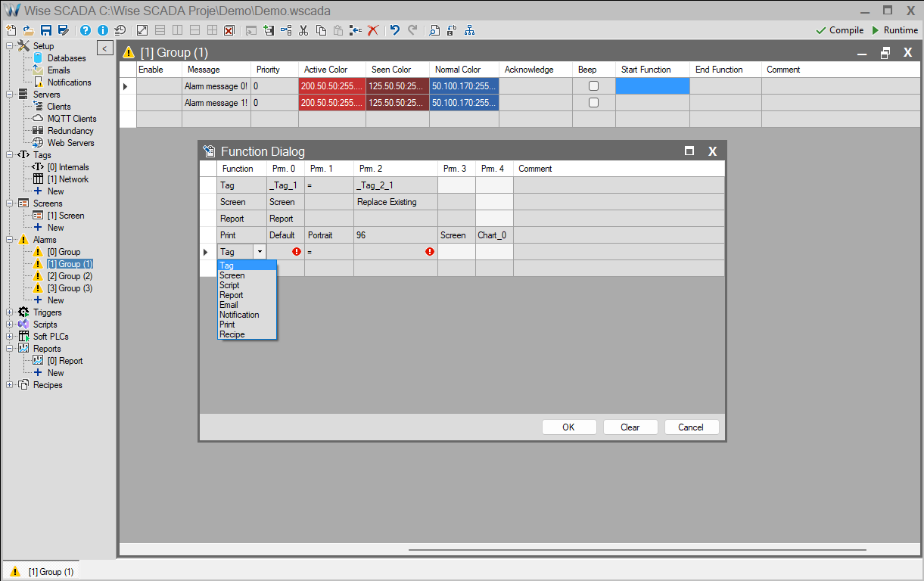Click the Undo arrow icon
This screenshot has height=581, width=924.
(394, 30)
